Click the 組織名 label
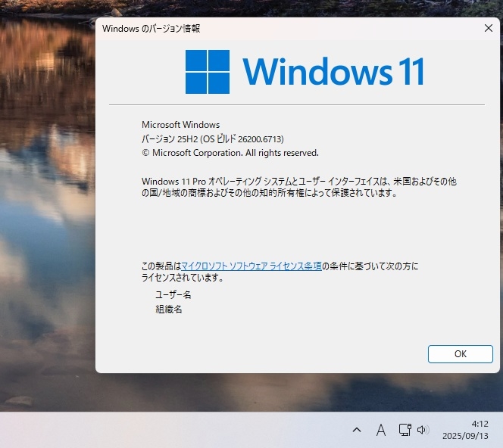 169,310
